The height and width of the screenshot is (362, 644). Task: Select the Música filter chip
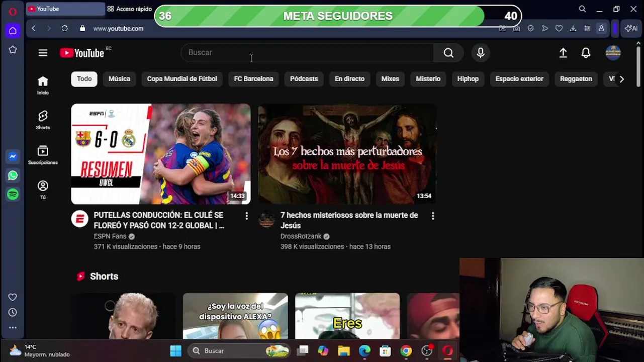[119, 79]
